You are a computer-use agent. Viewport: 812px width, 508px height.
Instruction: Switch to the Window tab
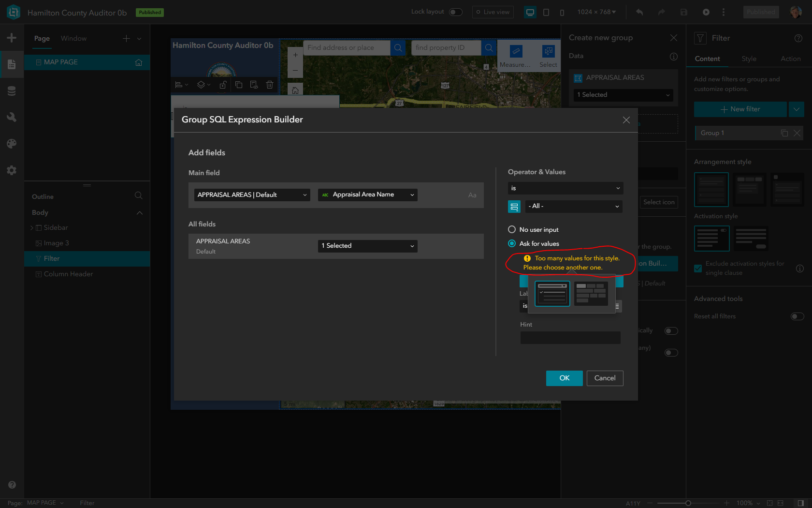(73, 38)
